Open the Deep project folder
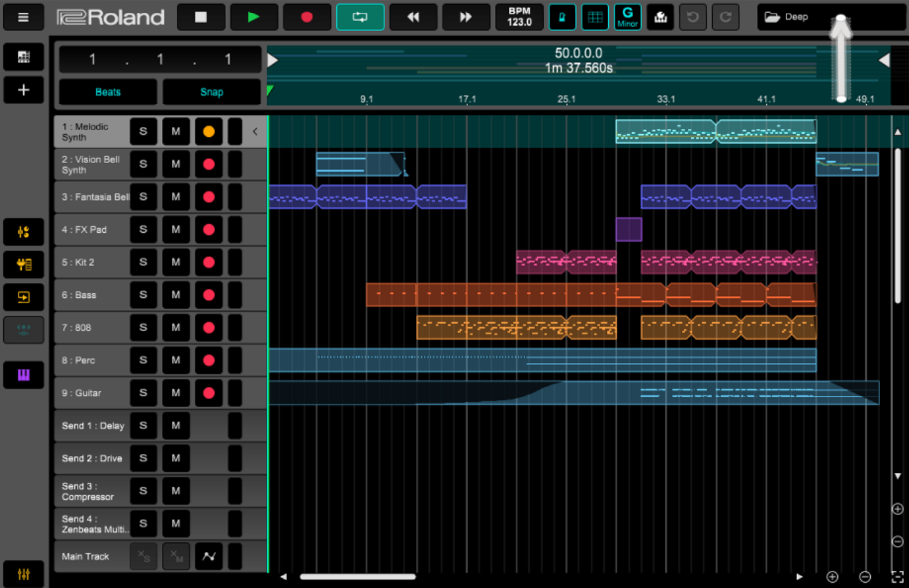909x588 pixels. 832,17
